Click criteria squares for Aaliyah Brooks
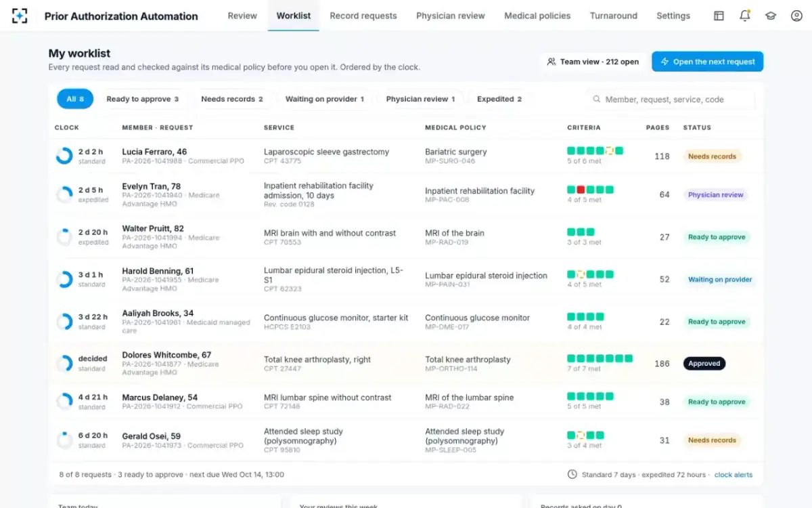 [585, 317]
